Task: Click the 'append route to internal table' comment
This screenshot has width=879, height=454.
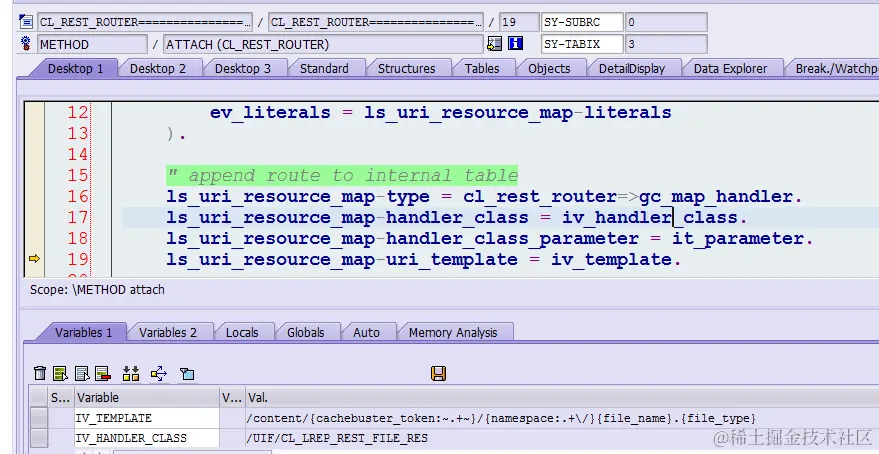Action: pyautogui.click(x=342, y=175)
